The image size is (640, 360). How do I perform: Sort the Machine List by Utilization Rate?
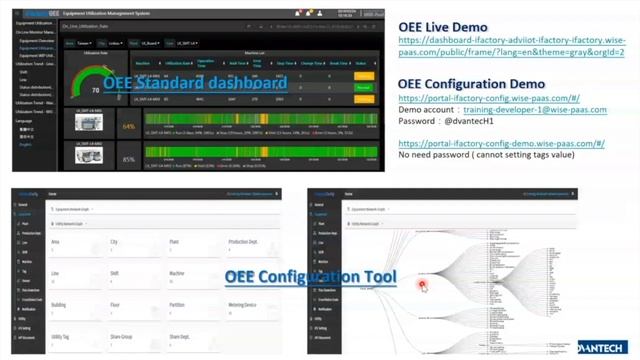179,63
